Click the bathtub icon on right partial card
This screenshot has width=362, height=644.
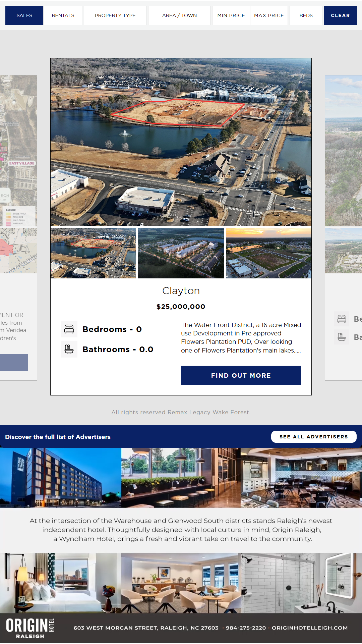click(342, 337)
